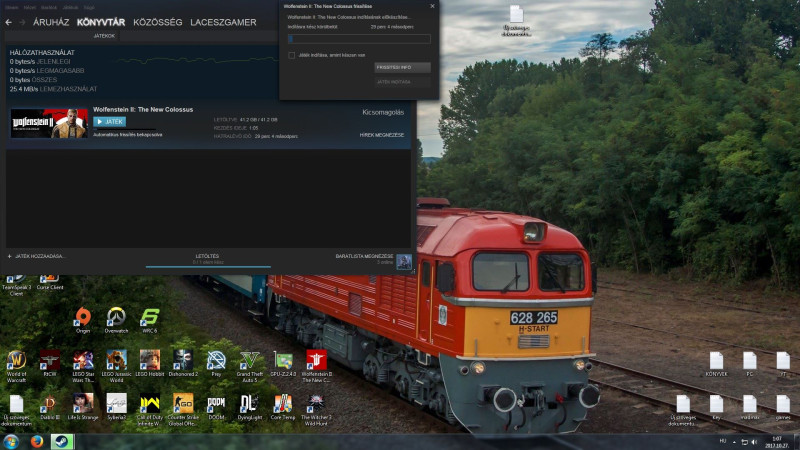Click the JÁTÉK INDÍTÁSA button
This screenshot has width=800, height=450.
click(403, 82)
